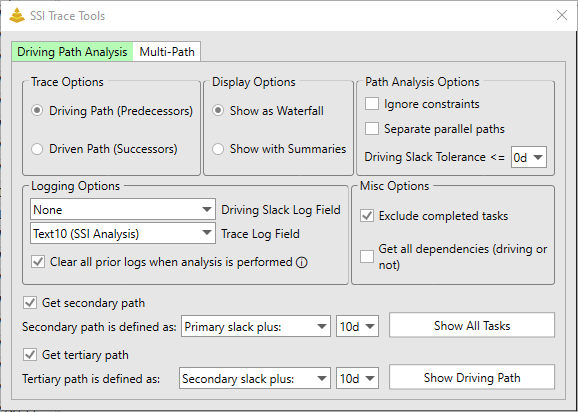578x412 pixels.
Task: Open the secondary path 10d duration dropdown
Action: (x=357, y=327)
